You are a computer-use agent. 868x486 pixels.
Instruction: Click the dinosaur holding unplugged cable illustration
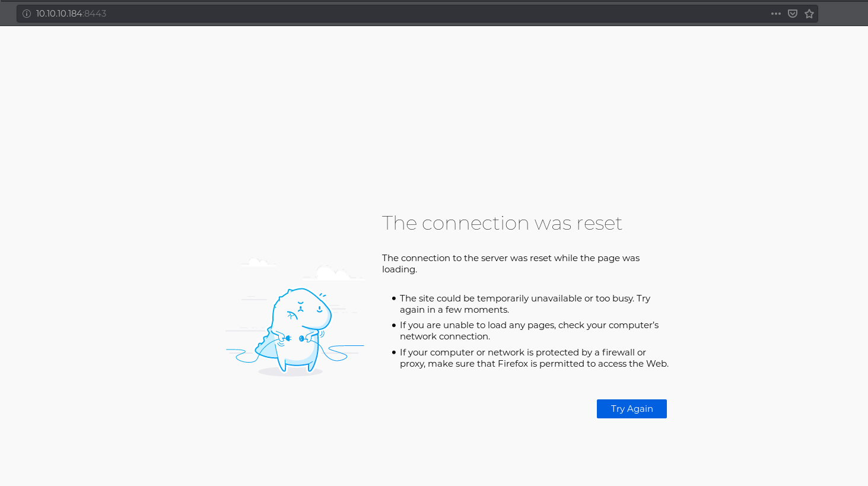295,317
